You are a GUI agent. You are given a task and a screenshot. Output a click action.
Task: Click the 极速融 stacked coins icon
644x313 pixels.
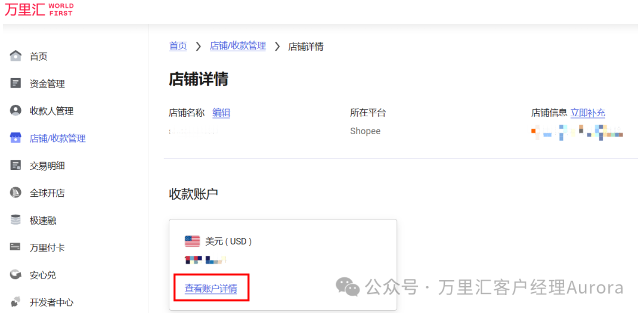[x=16, y=220]
